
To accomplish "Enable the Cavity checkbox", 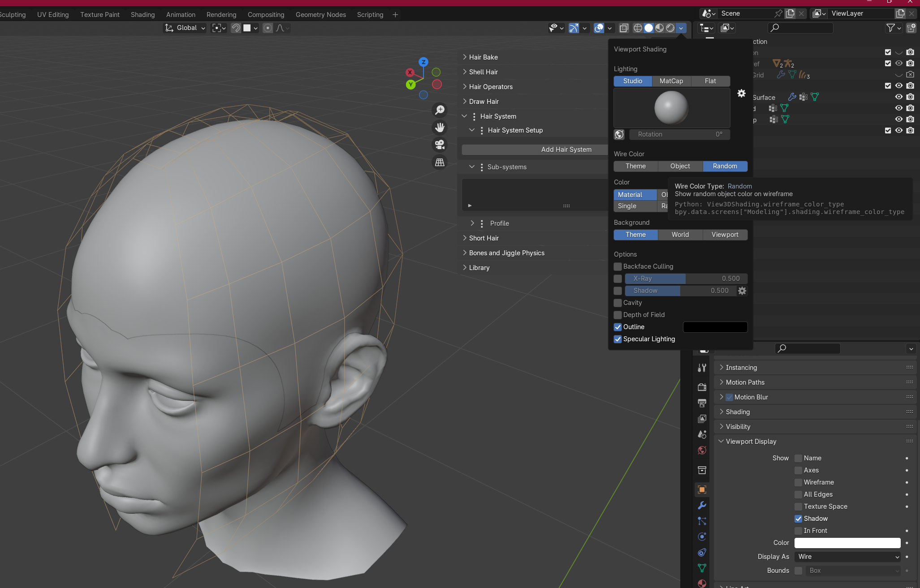I will coord(618,303).
